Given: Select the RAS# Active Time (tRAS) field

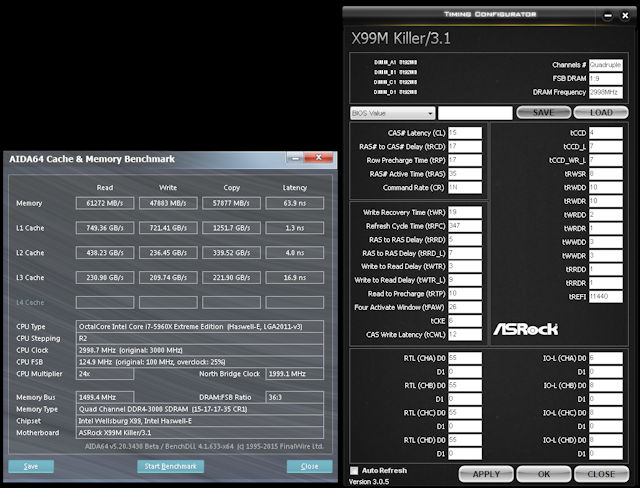Looking at the screenshot, I should (x=465, y=174).
